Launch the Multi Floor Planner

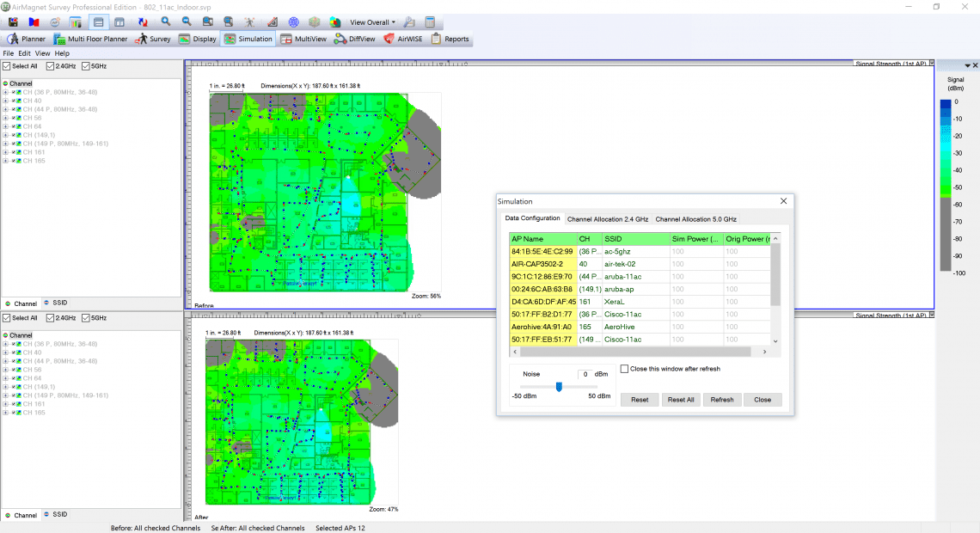(90, 39)
